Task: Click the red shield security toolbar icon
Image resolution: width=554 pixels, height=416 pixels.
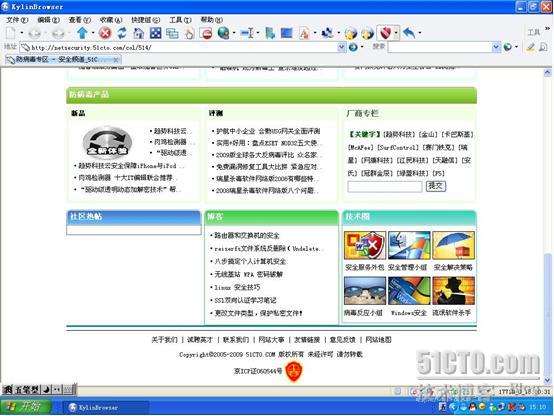Action: pos(385,33)
